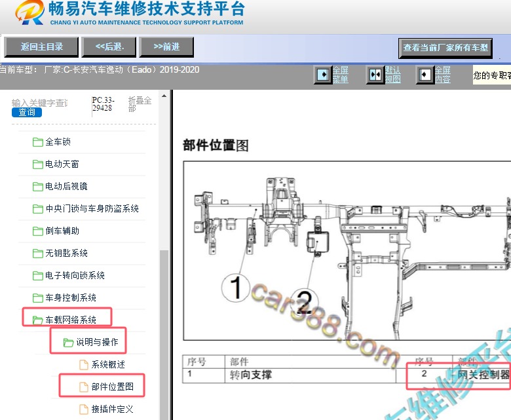Viewport: 511px width, 420px height.
Task: Expand the 倒车辅助 folder
Action: click(62, 231)
